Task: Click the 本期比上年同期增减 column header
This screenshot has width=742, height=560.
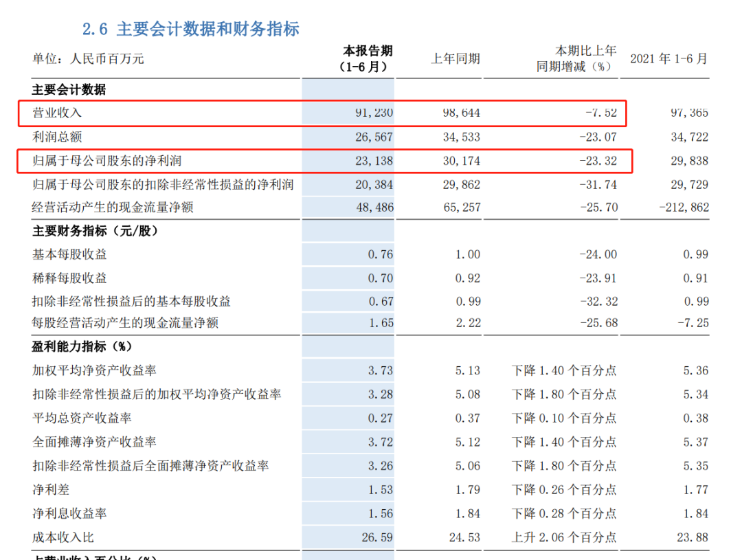Action: [x=576, y=58]
